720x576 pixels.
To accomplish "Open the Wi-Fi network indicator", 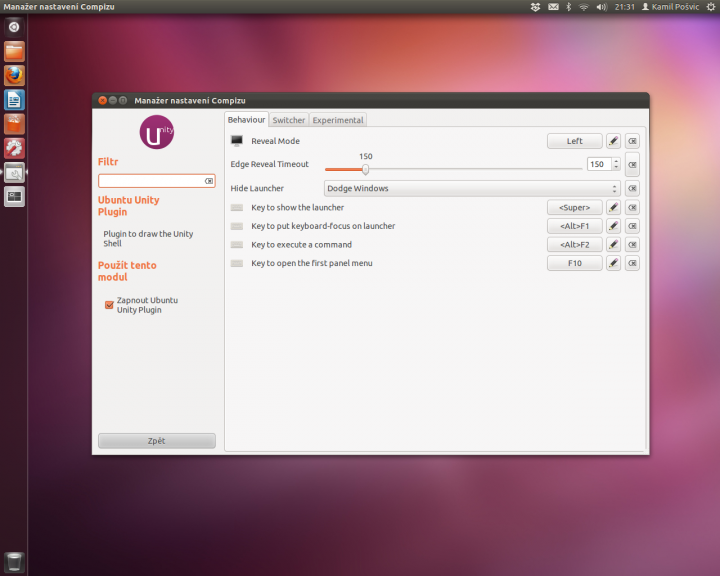I will pyautogui.click(x=584, y=7).
